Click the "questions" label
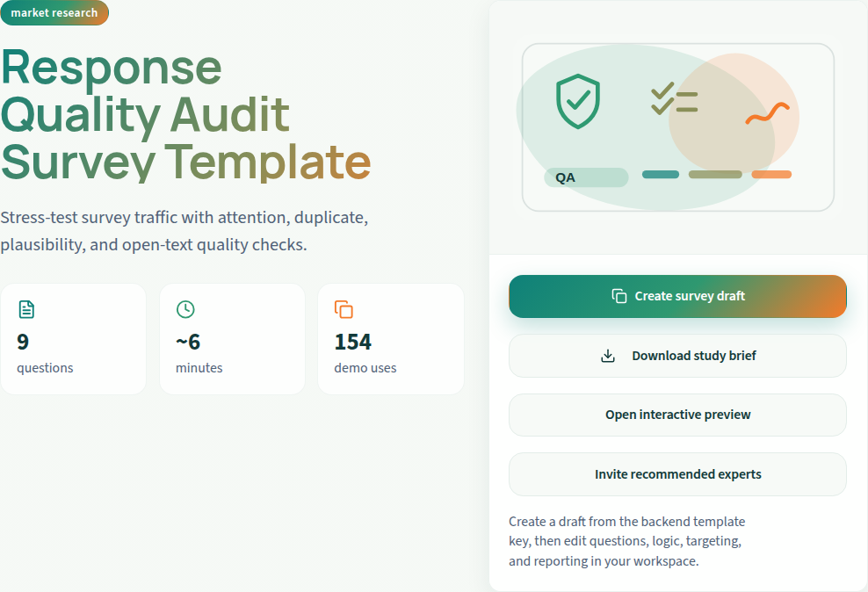This screenshot has height=592, width=868. click(x=45, y=368)
